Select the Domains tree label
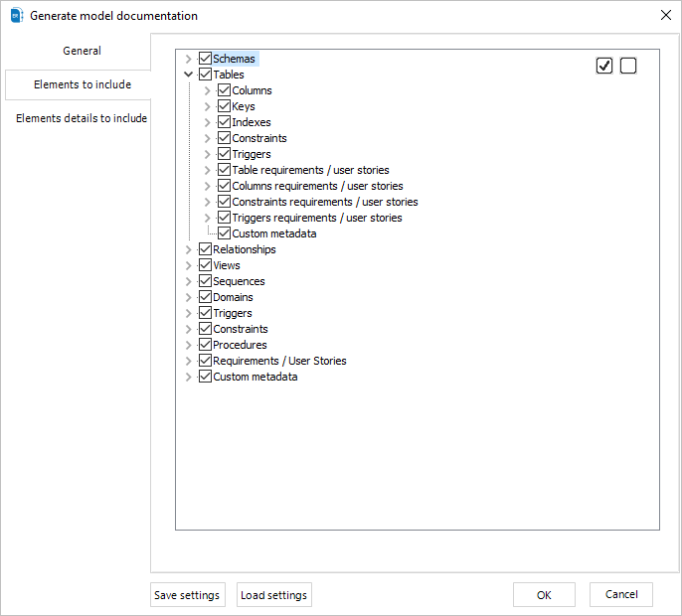Screen dimensions: 682x616 233,297
